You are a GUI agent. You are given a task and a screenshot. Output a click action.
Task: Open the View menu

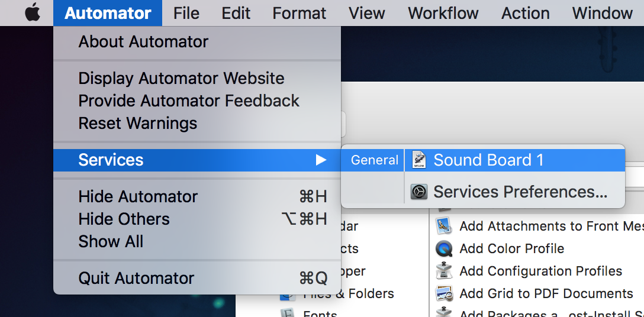tap(367, 13)
